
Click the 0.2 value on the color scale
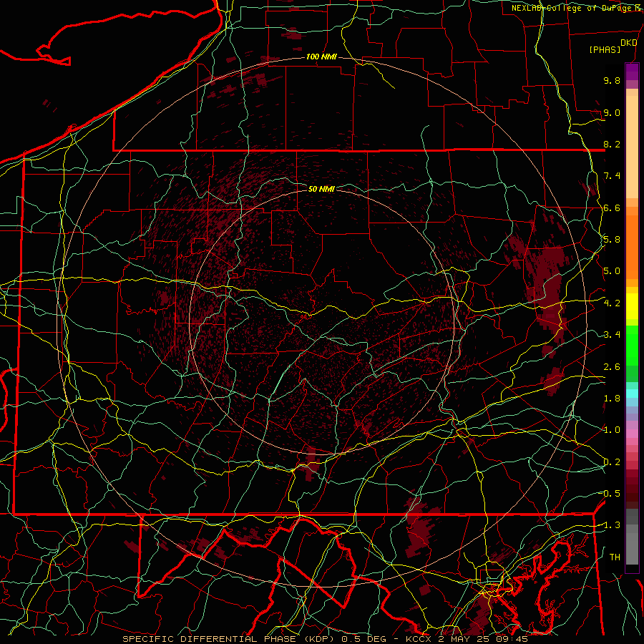(x=612, y=462)
